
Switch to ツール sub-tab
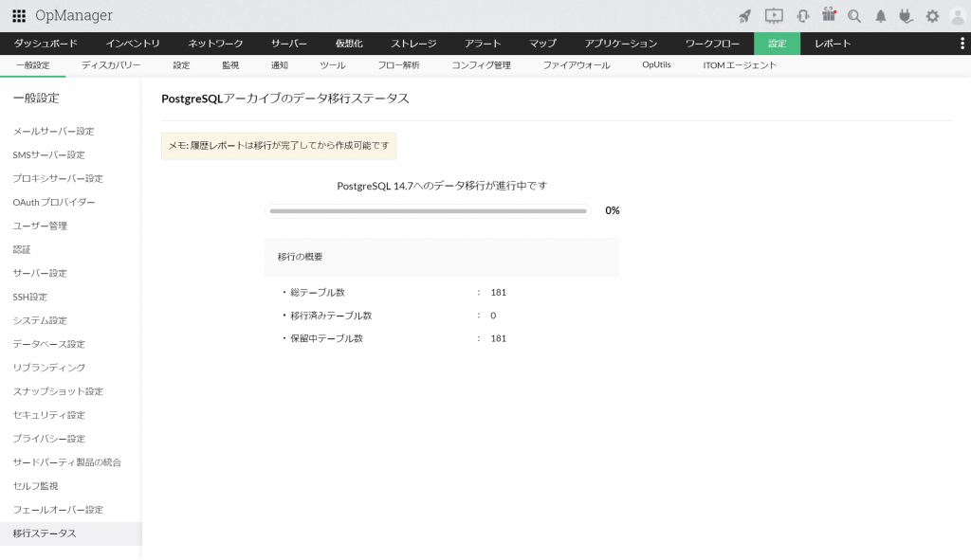tap(333, 65)
